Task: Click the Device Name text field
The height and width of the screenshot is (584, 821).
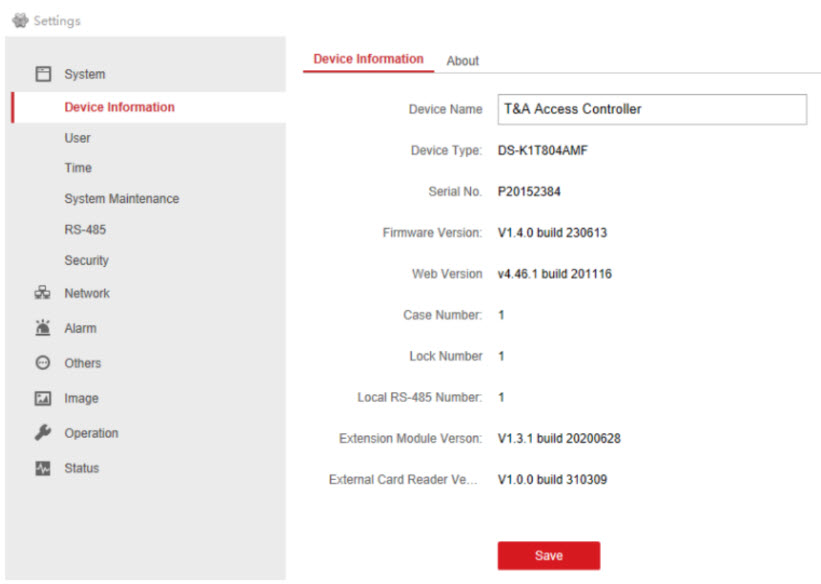Action: click(650, 109)
